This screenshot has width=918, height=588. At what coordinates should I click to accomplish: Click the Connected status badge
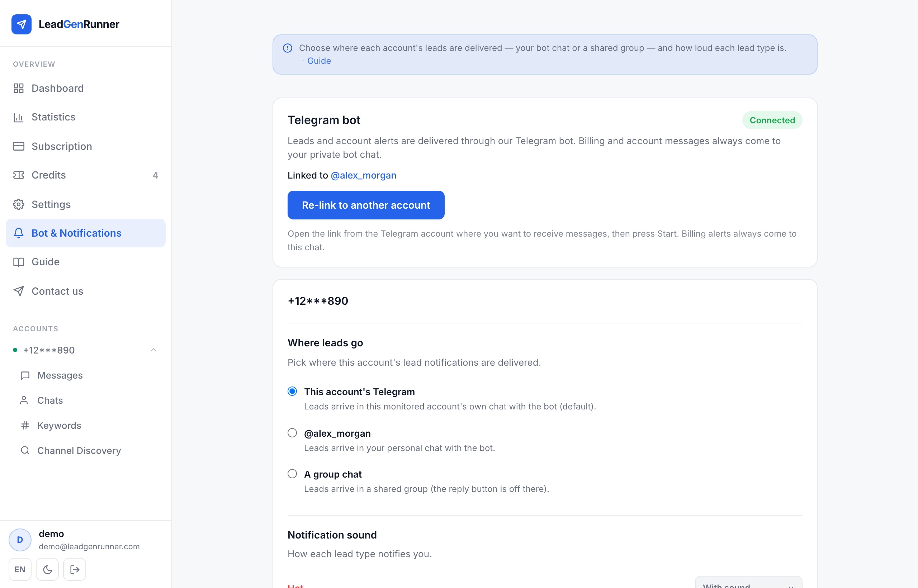click(772, 120)
